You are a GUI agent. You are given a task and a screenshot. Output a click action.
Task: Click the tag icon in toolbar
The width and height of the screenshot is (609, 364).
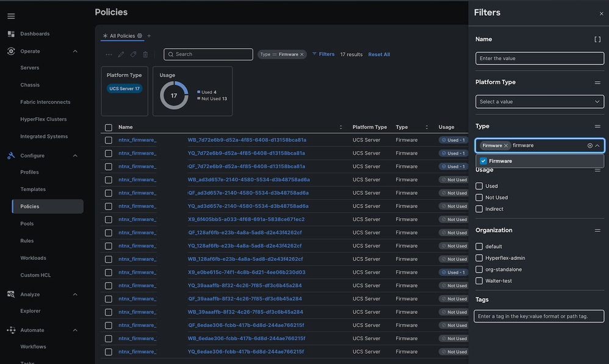click(x=133, y=54)
